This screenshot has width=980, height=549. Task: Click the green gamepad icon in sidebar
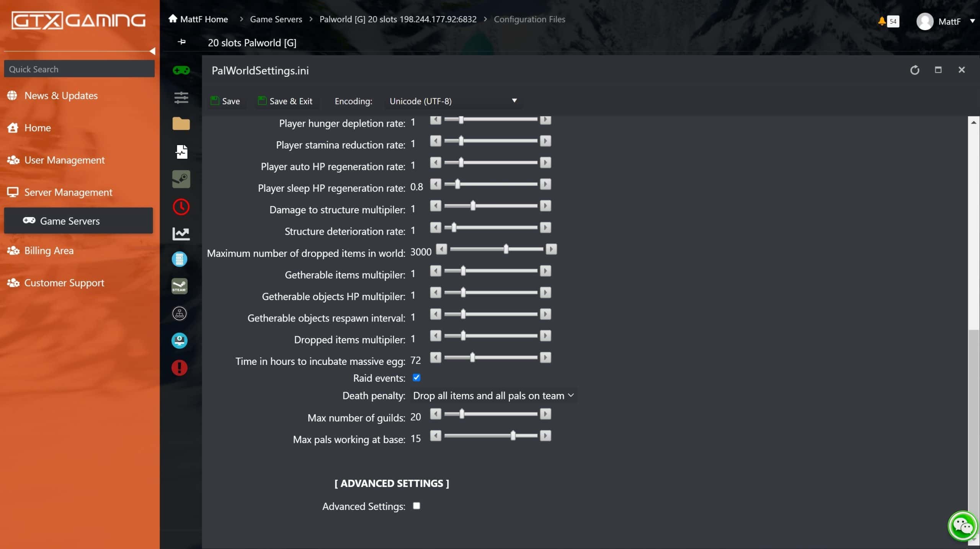pos(181,70)
